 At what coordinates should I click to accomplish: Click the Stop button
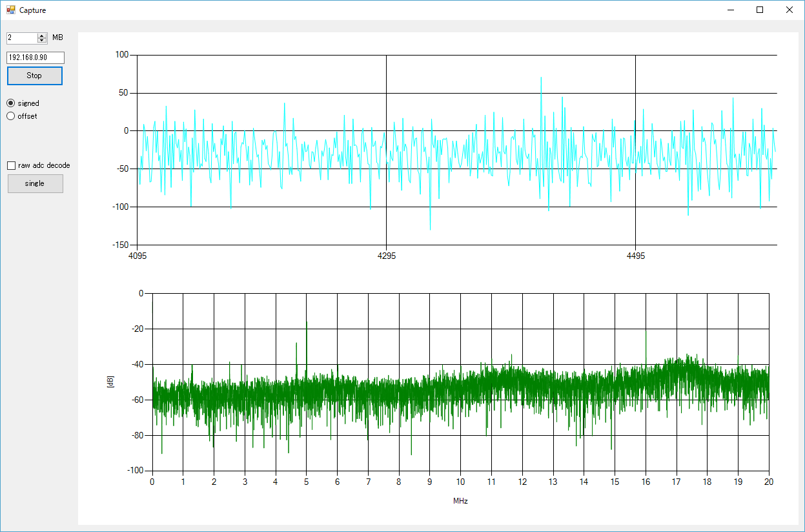[x=35, y=76]
